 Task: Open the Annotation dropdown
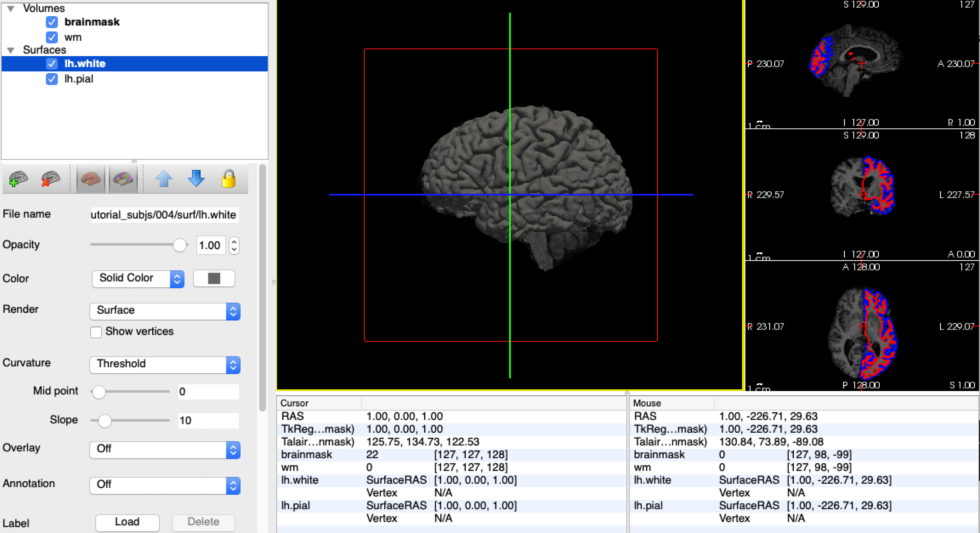tap(165, 485)
